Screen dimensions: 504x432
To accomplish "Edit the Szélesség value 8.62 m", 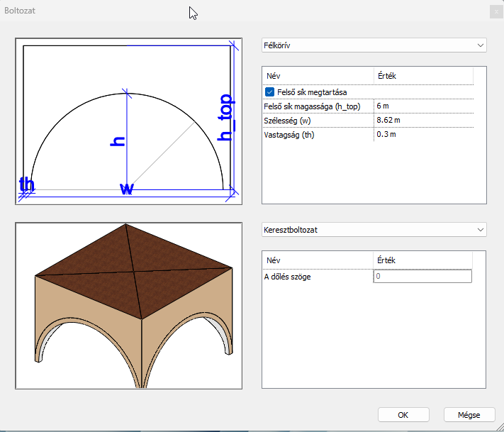I will [422, 120].
